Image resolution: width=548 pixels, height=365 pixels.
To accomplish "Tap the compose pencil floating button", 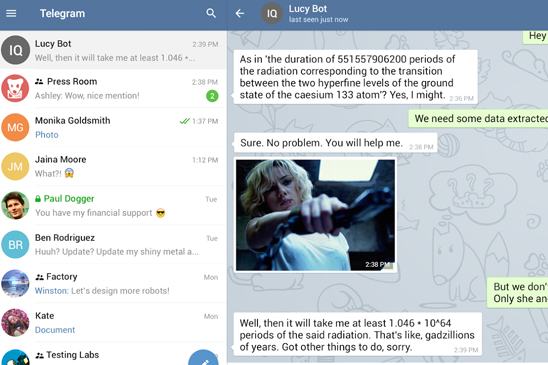I will 204,358.
